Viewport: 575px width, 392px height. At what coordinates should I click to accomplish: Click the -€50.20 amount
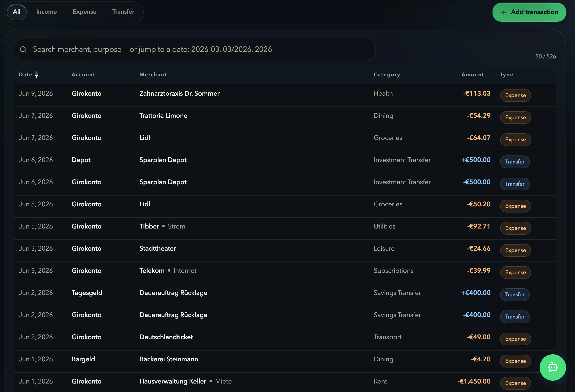click(479, 204)
